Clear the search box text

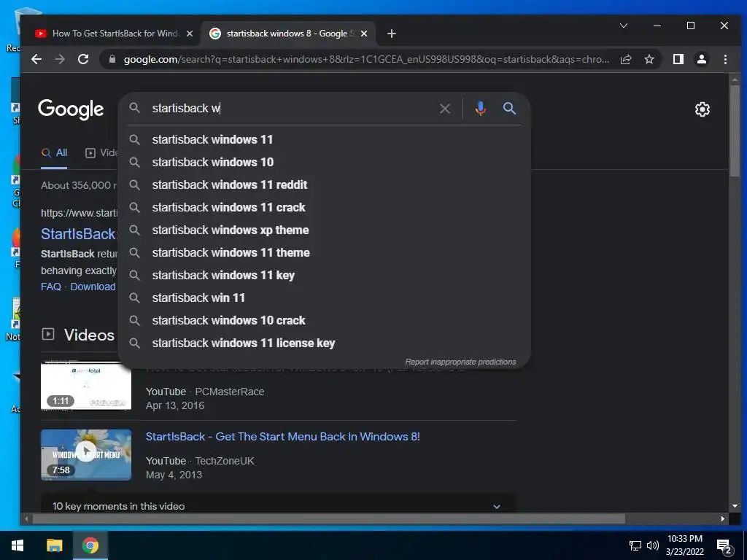point(445,109)
